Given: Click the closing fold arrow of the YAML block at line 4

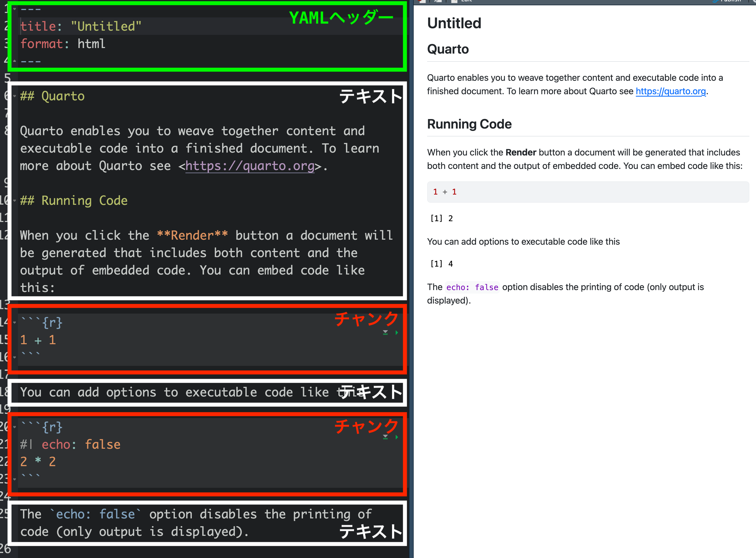Looking at the screenshot, I should pos(15,61).
